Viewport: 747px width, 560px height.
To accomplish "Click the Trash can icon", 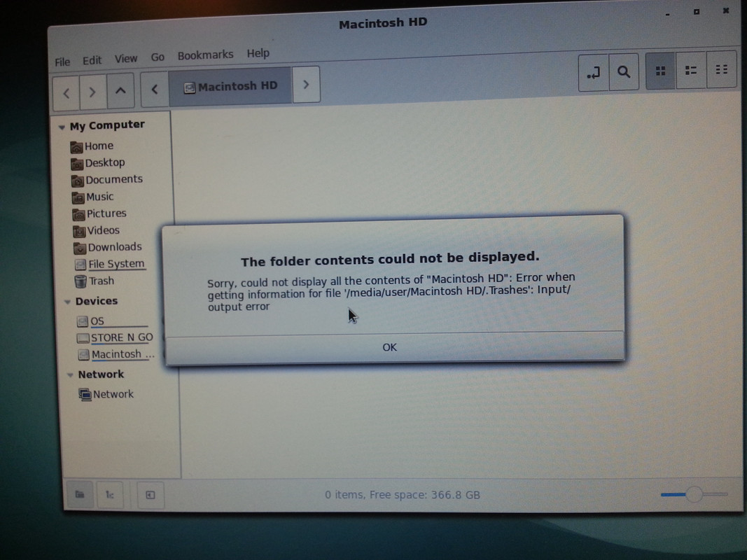I will click(x=81, y=281).
